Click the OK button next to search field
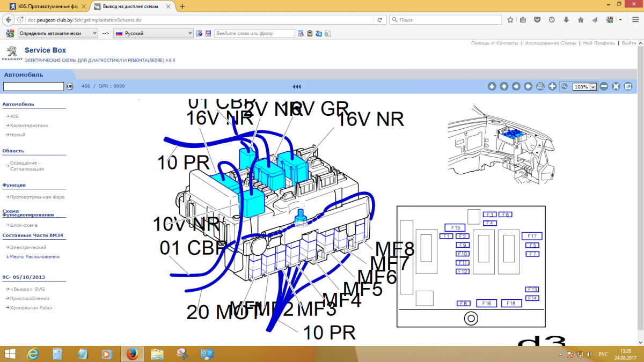Screen dimensions: 644x362 tap(70, 86)
